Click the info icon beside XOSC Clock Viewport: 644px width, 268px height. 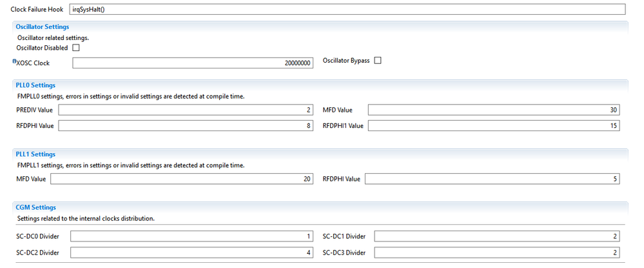tap(14, 61)
